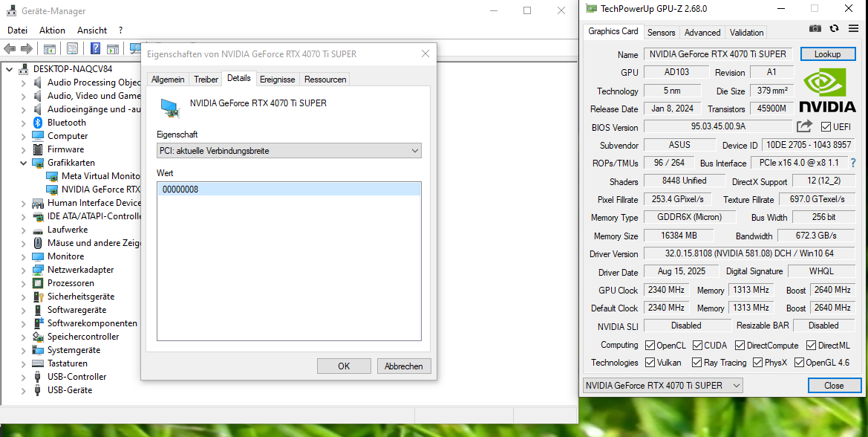This screenshot has height=437, width=868.
Task: Switch to the Validation tab in GPU-Z
Action: [x=746, y=32]
